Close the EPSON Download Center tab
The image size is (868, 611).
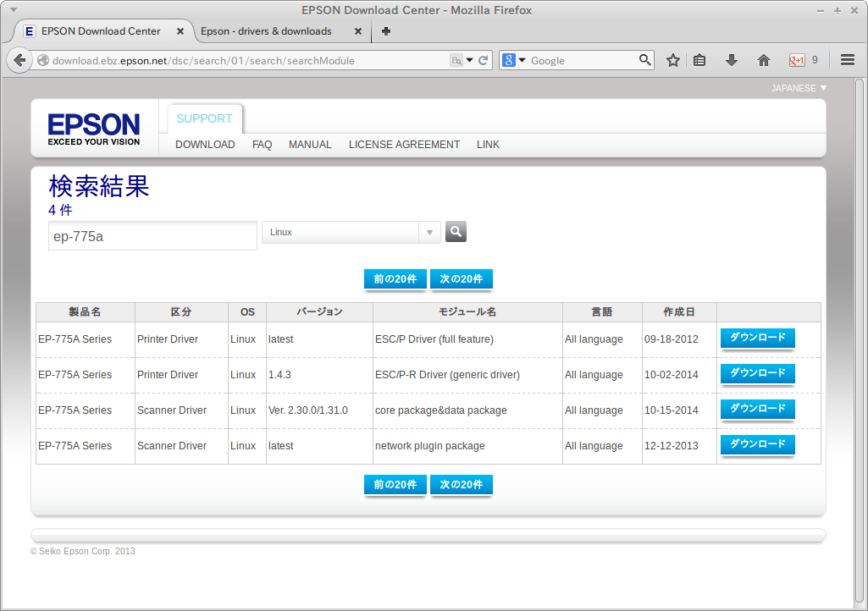pos(180,31)
